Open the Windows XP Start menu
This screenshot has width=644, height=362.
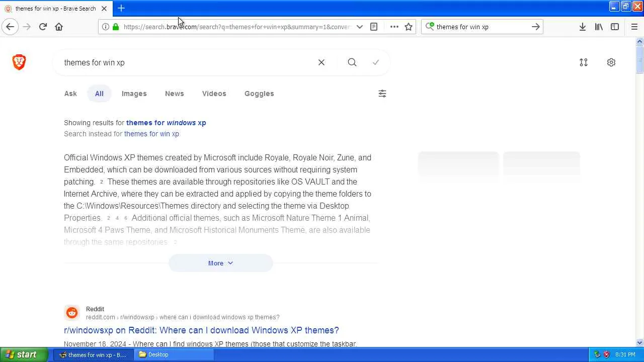click(24, 354)
